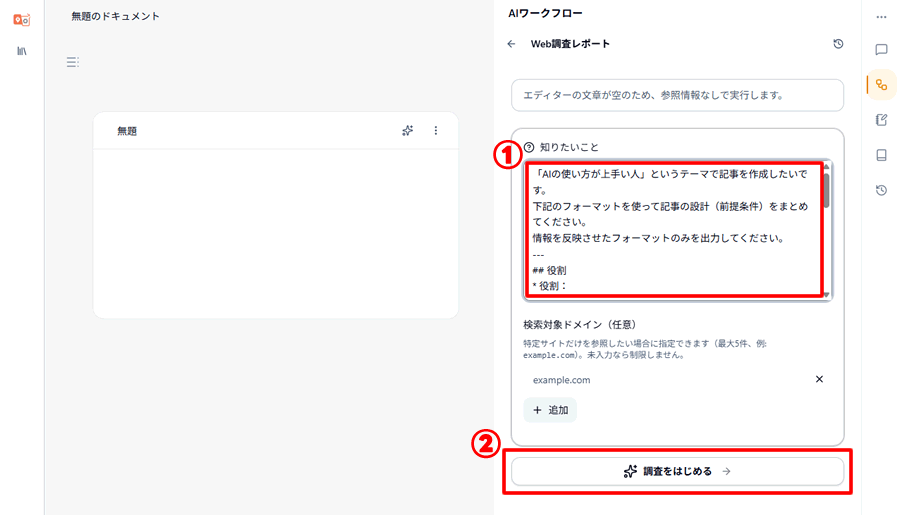Image resolution: width=900 pixels, height=515 pixels.
Task: Click the 無題 card title
Action: [x=127, y=131]
